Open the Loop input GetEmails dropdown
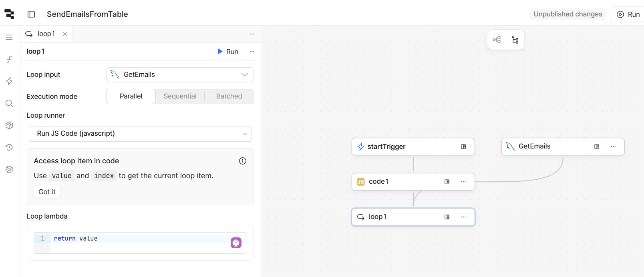 coord(180,75)
